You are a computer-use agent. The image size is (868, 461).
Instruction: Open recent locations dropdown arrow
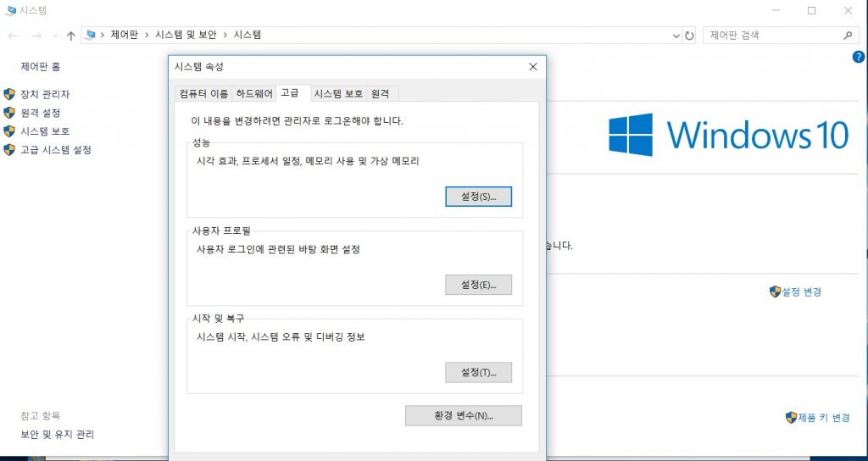click(55, 36)
